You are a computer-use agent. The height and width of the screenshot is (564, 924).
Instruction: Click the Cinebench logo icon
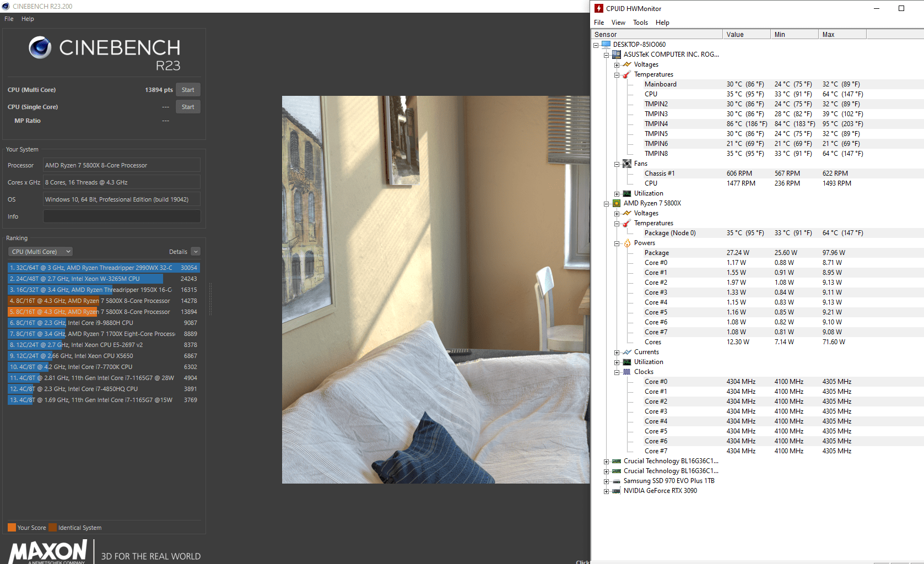tap(40, 48)
